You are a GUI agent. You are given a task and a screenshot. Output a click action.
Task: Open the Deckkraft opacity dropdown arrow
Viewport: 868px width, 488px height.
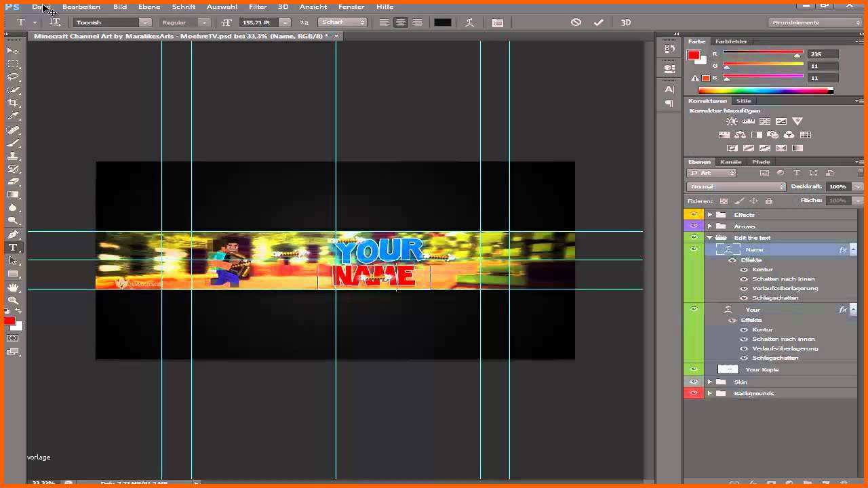858,186
